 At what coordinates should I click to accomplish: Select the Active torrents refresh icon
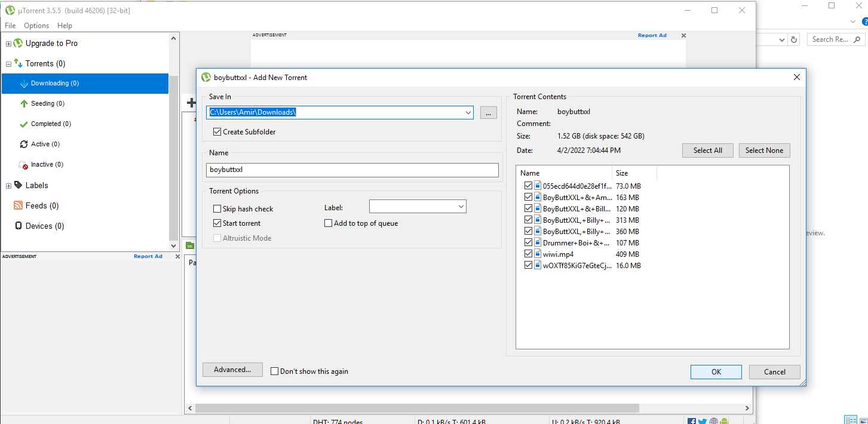pos(25,144)
